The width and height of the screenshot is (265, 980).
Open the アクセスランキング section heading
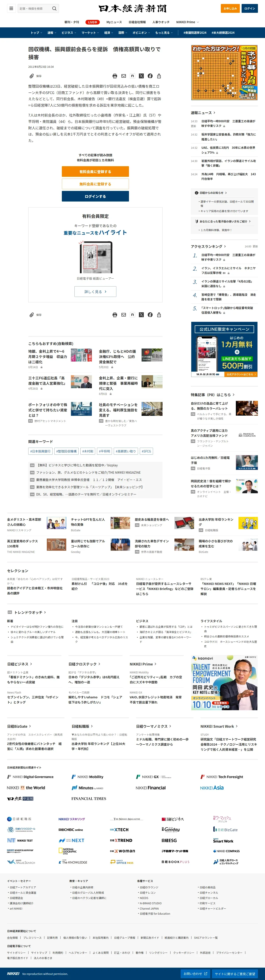208,246
